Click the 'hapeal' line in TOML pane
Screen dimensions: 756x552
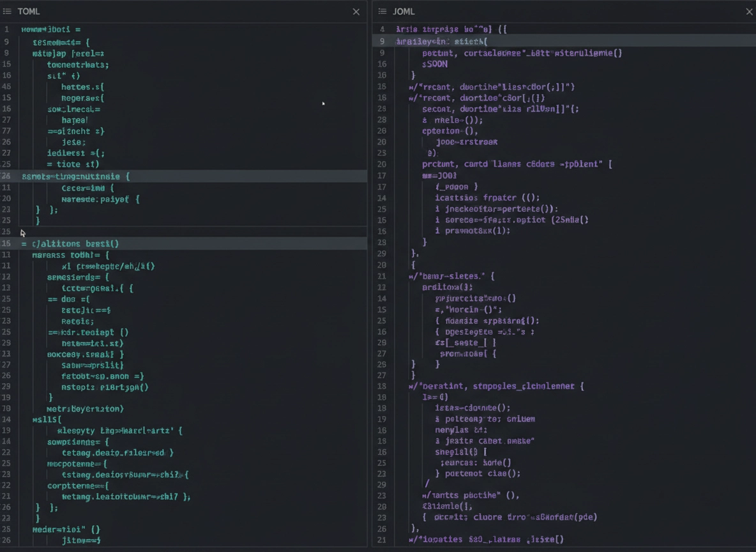(75, 120)
